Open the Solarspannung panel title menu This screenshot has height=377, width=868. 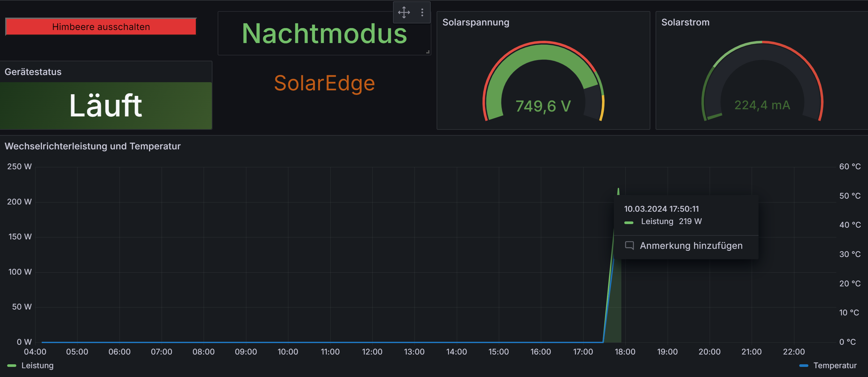click(475, 22)
